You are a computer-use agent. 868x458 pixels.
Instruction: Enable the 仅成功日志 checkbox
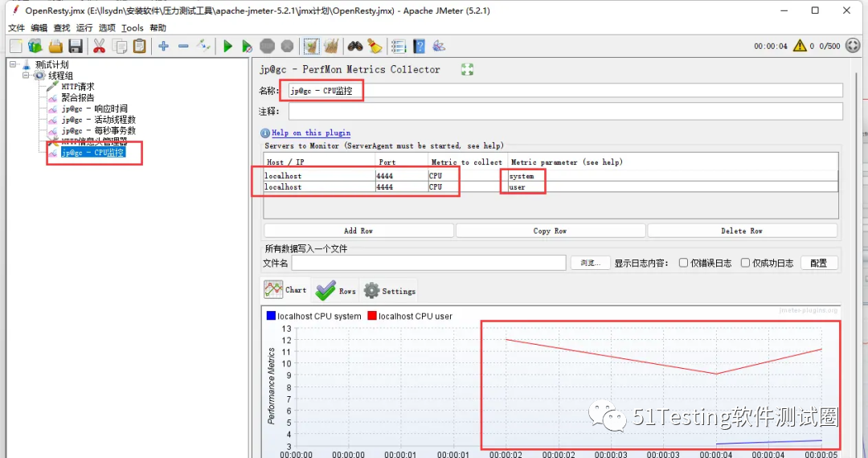[745, 263]
